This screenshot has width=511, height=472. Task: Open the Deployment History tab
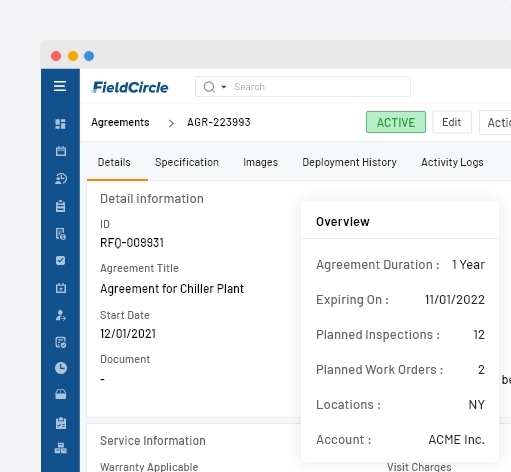(x=349, y=162)
